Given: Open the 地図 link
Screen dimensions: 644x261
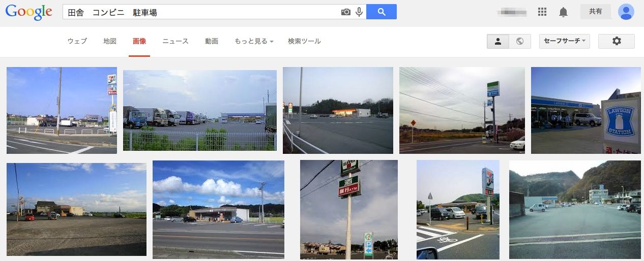Looking at the screenshot, I should (110, 41).
